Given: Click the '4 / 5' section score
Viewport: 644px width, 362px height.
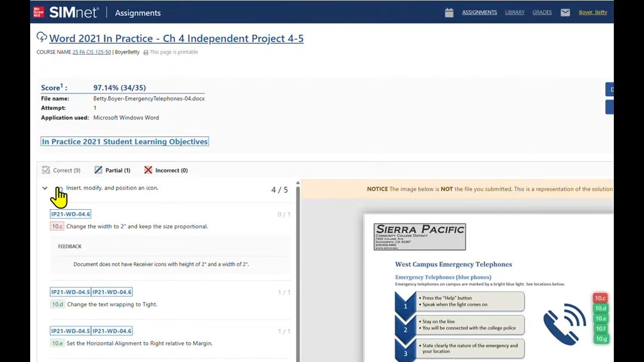Looking at the screenshot, I should point(280,190).
